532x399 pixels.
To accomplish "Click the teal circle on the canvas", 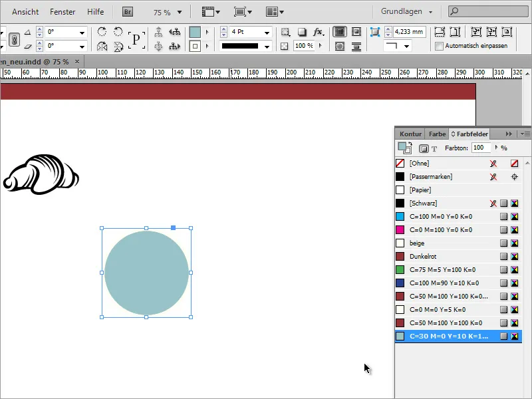I will (146, 273).
